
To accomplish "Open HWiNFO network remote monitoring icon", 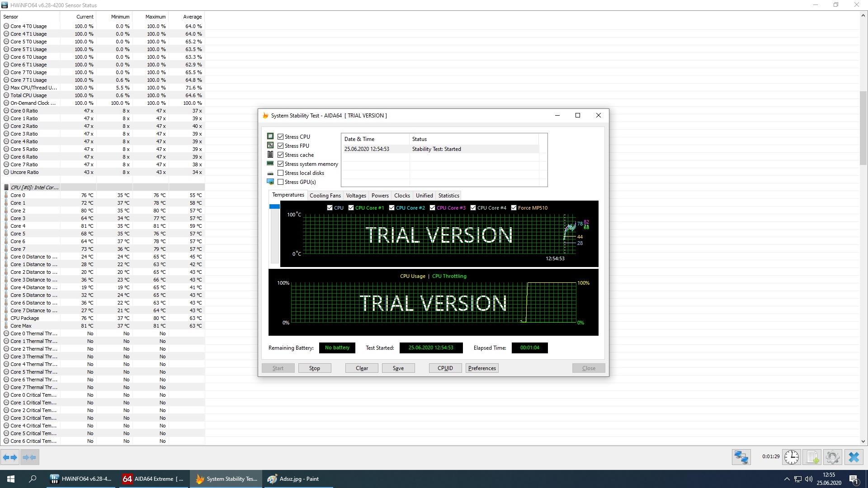I will tap(741, 457).
